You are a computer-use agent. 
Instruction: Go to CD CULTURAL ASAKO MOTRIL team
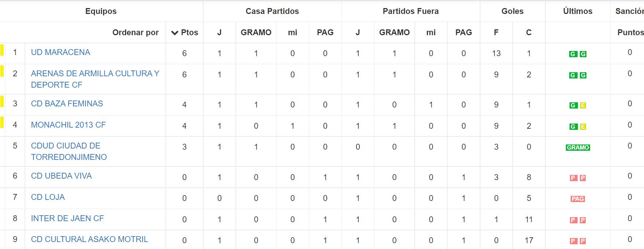(89, 239)
